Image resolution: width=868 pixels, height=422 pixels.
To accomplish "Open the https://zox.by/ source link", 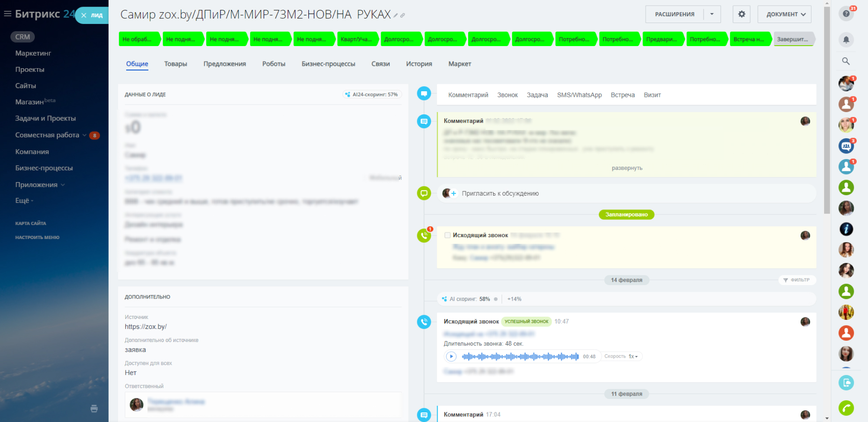I will (x=146, y=327).
